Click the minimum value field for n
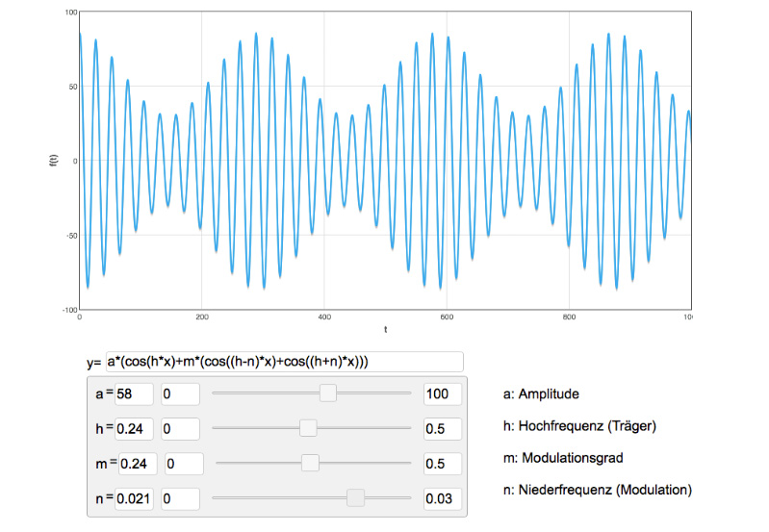The width and height of the screenshot is (769, 532). 180,498
